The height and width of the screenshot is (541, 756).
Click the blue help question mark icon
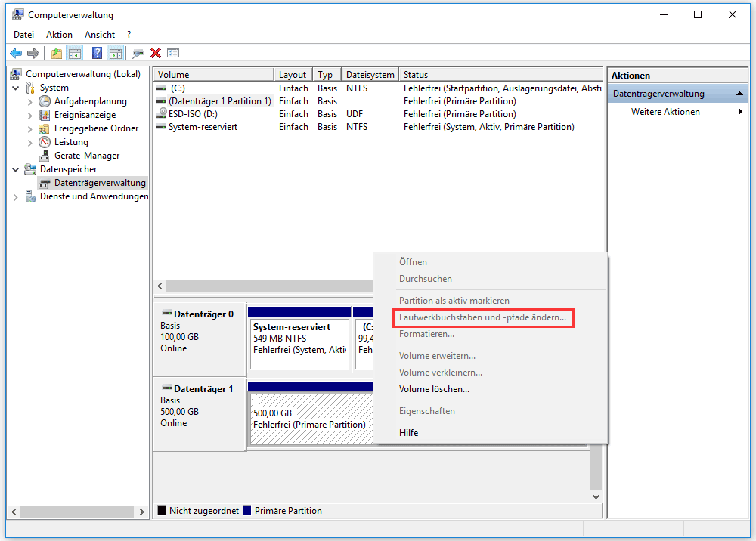97,53
